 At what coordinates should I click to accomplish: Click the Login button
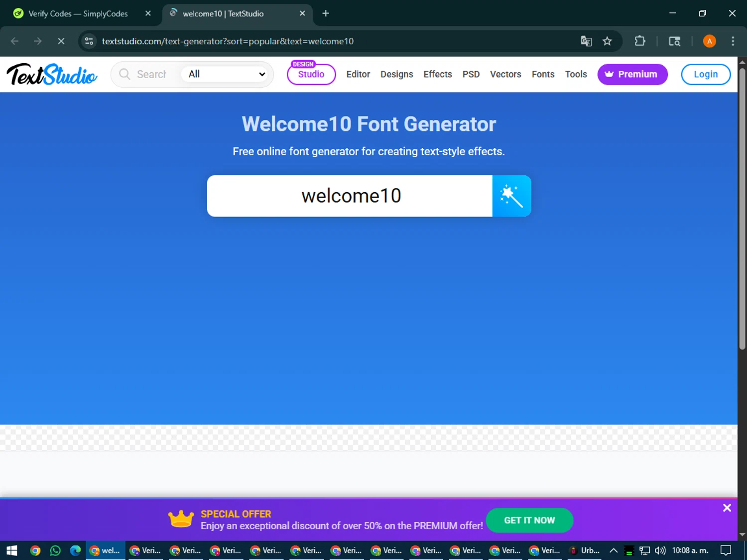pos(706,74)
